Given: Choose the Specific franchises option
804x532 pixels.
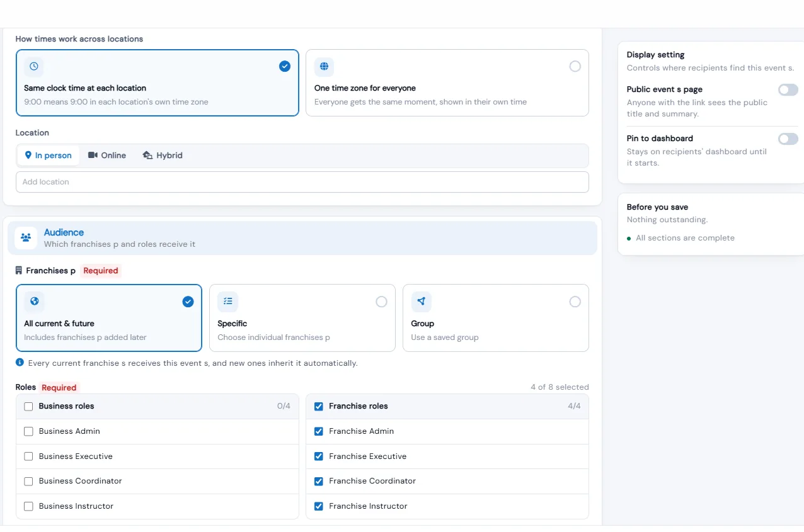Looking at the screenshot, I should (x=302, y=318).
